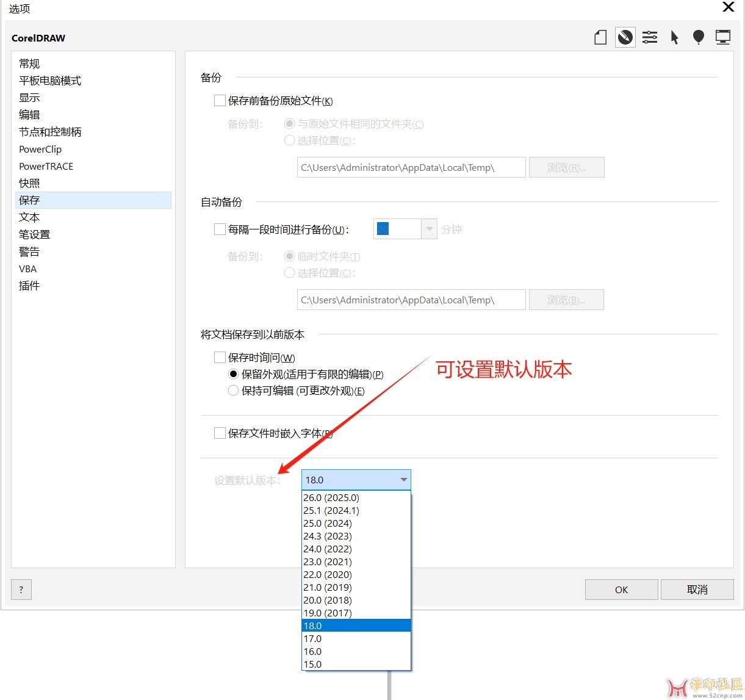Open the Document options page icon
This screenshot has width=745, height=700.
[600, 37]
